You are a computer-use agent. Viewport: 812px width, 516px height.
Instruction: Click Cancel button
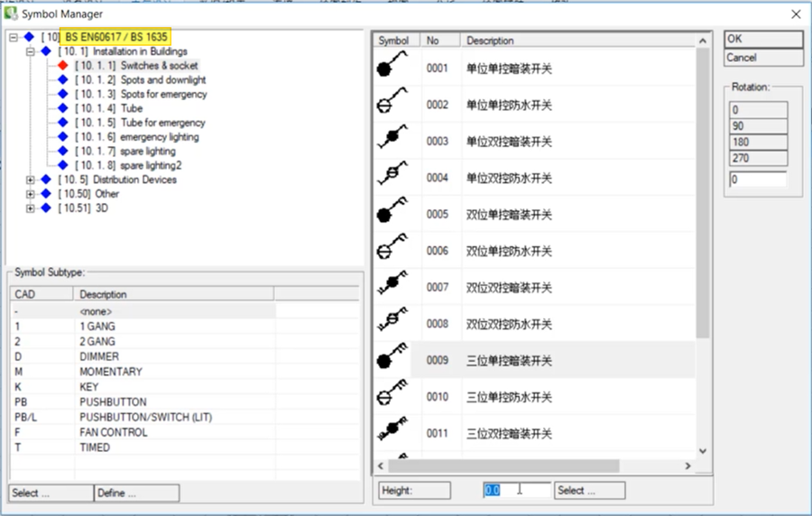tap(763, 58)
